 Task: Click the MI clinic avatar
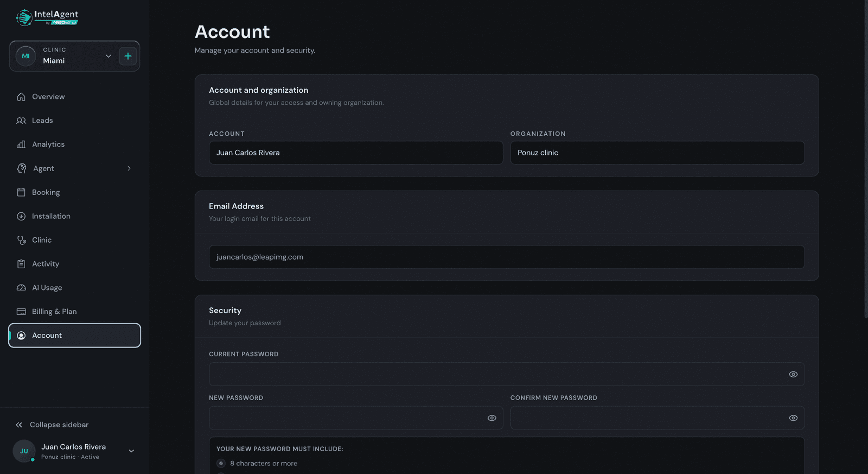(25, 56)
